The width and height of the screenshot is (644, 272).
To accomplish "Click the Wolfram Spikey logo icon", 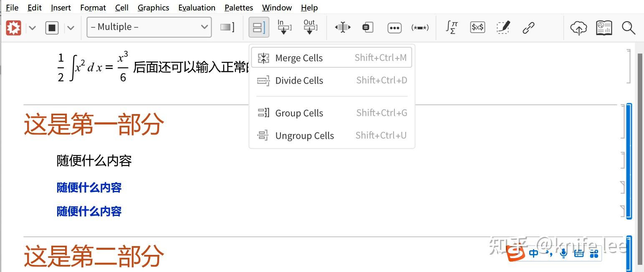I will [13, 27].
